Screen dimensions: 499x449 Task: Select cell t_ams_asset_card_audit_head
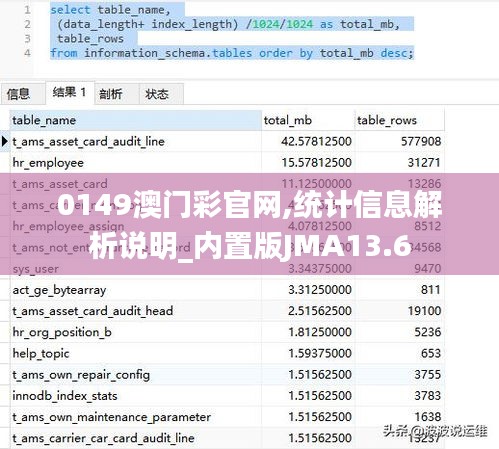(135, 311)
